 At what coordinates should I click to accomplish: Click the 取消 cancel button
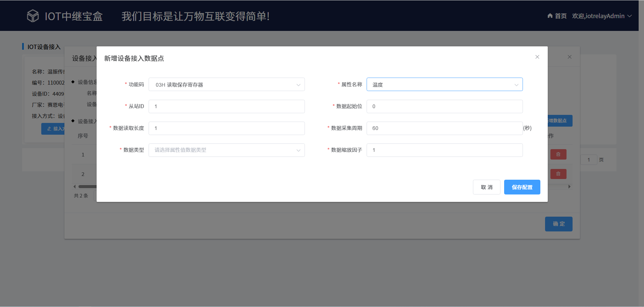coord(486,187)
